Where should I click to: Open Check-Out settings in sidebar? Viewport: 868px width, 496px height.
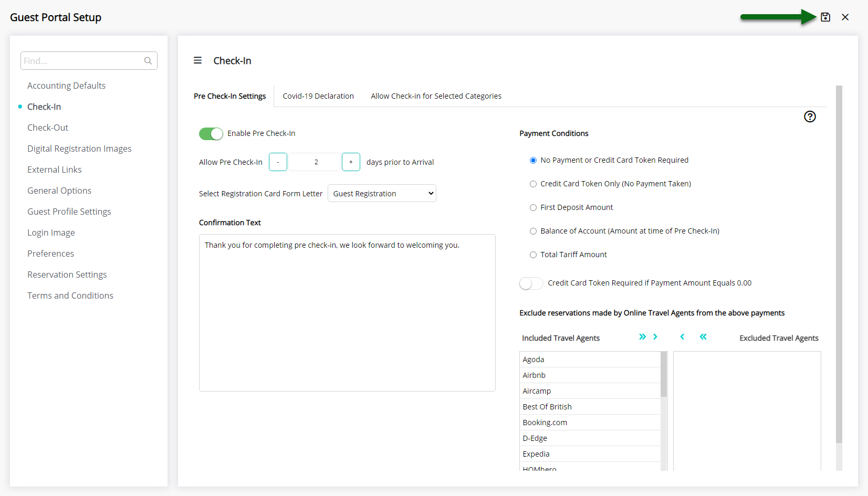point(48,128)
